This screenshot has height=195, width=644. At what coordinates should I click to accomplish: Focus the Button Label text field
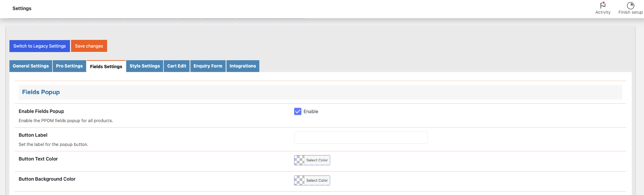360,138
